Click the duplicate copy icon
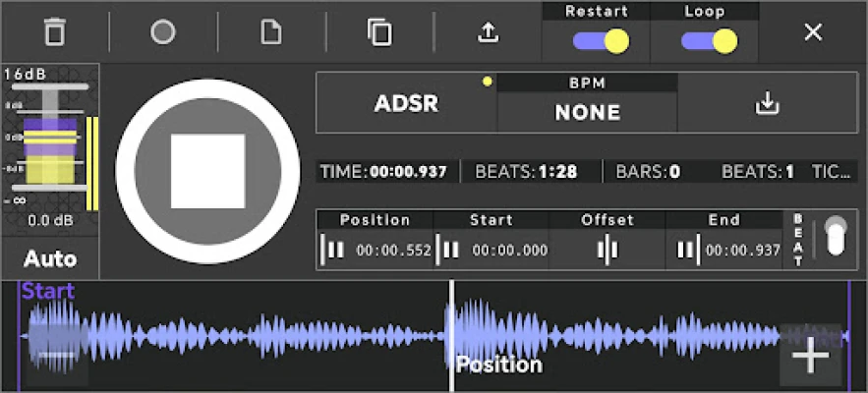 [x=379, y=32]
